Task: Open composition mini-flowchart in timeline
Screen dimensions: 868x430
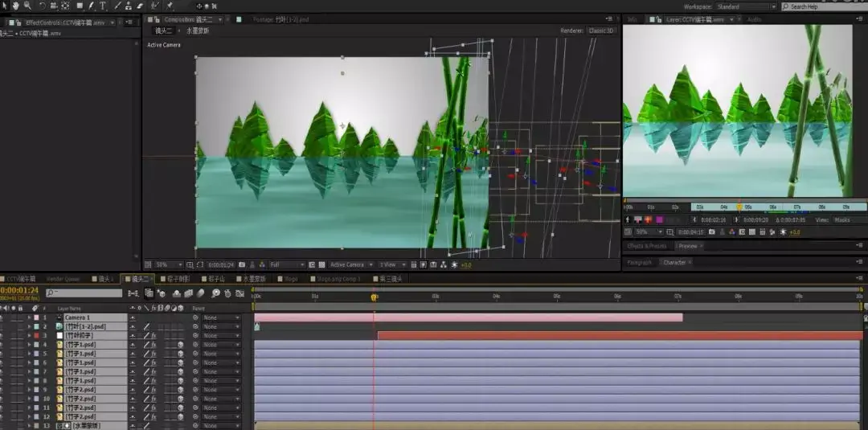Action: (133, 293)
